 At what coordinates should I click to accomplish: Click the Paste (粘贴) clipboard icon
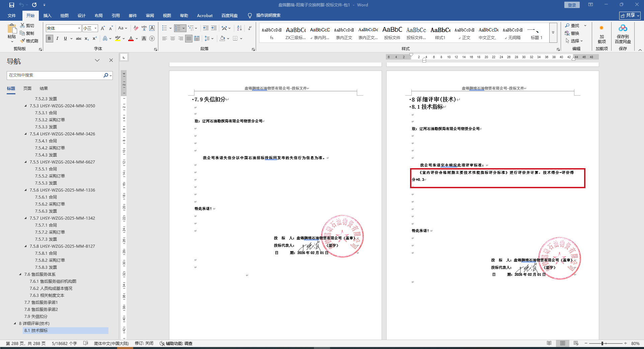pyautogui.click(x=12, y=29)
